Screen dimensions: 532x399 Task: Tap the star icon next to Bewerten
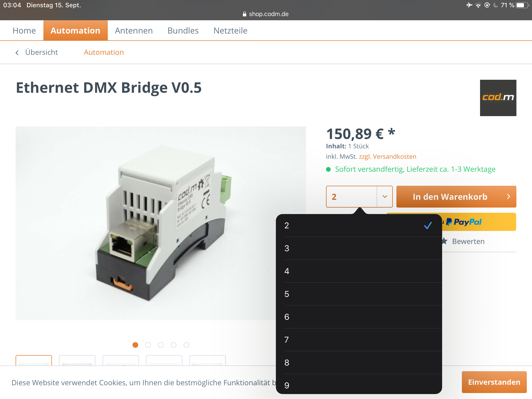(444, 241)
